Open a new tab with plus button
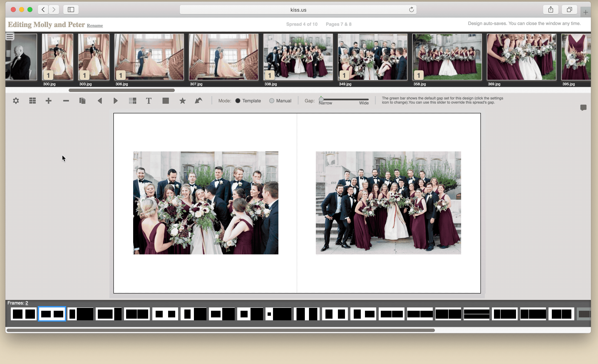 [x=586, y=12]
